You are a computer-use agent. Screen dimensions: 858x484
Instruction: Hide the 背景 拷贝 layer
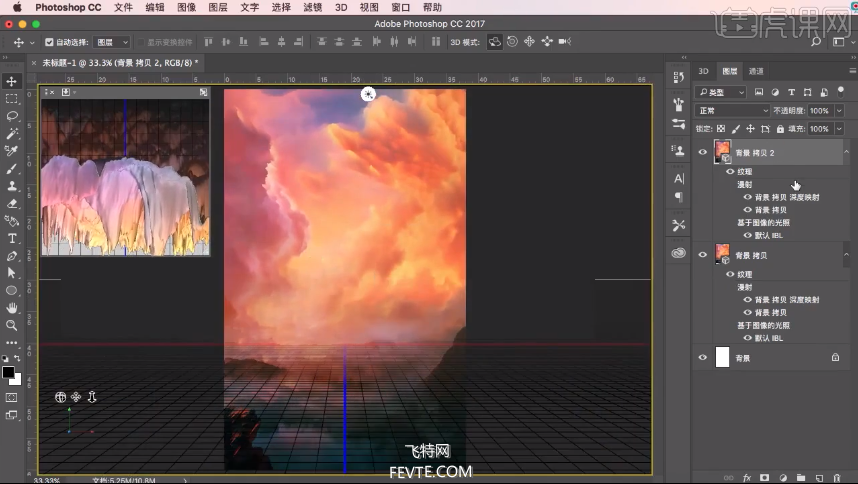(x=703, y=255)
